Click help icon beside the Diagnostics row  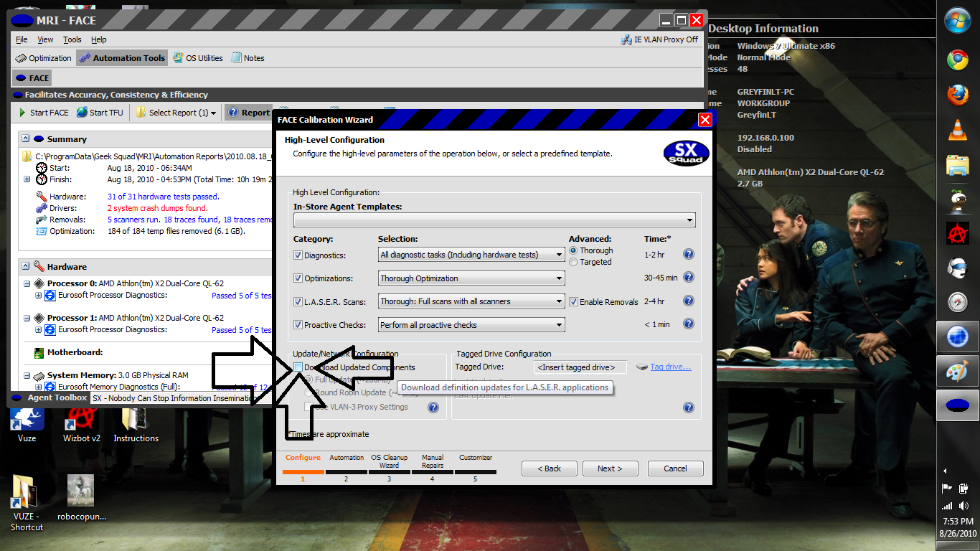click(688, 254)
